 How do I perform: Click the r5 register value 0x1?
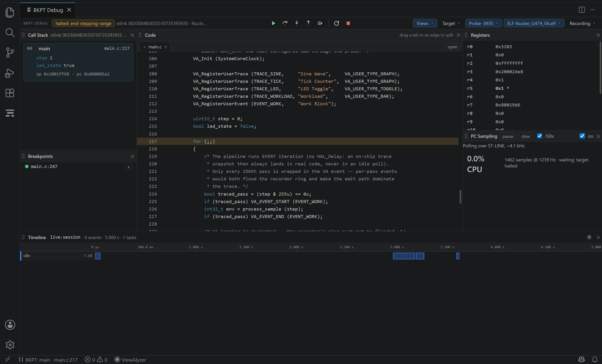(499, 88)
